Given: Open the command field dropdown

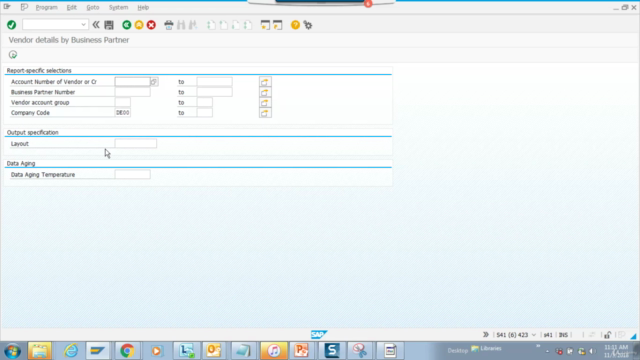Looking at the screenshot, I should coord(83,25).
